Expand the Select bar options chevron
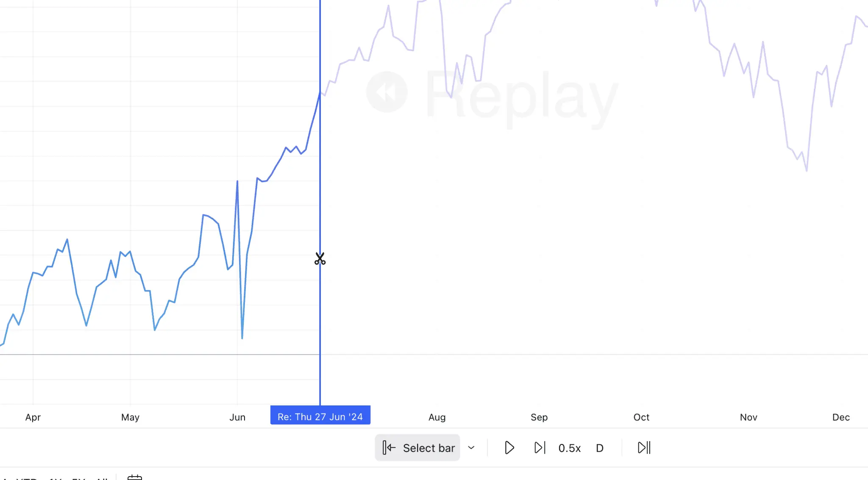868x480 pixels. pyautogui.click(x=471, y=448)
